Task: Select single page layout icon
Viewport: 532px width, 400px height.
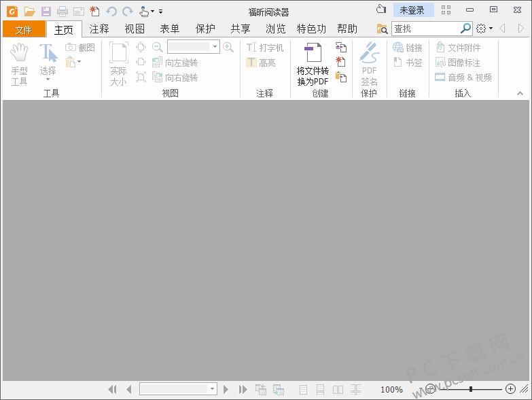Action: click(x=303, y=390)
